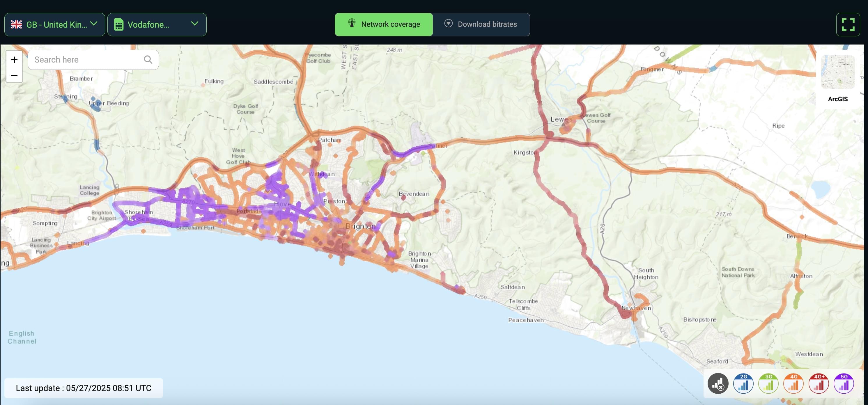The height and width of the screenshot is (405, 868).
Task: Zoom out on the map
Action: point(14,75)
